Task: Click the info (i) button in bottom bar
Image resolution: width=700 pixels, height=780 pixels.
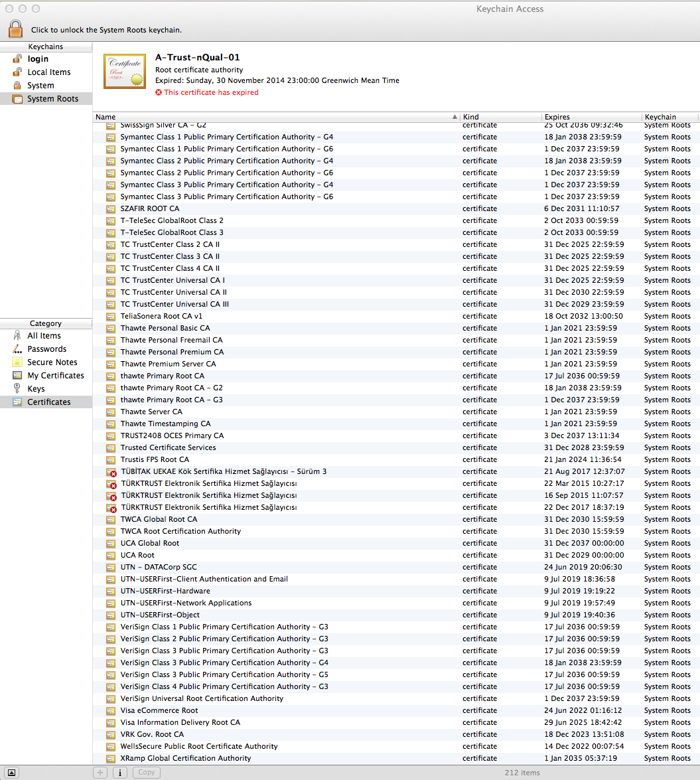Action: (120, 773)
